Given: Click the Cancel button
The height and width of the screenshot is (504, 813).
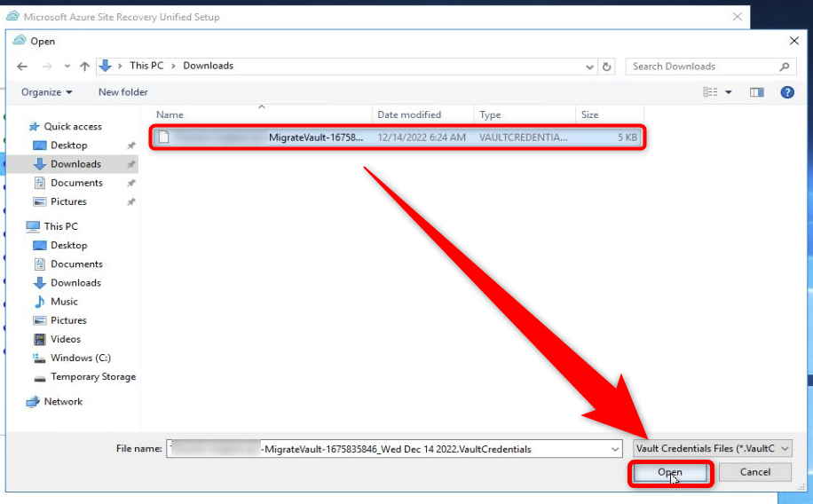Looking at the screenshot, I should pyautogui.click(x=755, y=472).
